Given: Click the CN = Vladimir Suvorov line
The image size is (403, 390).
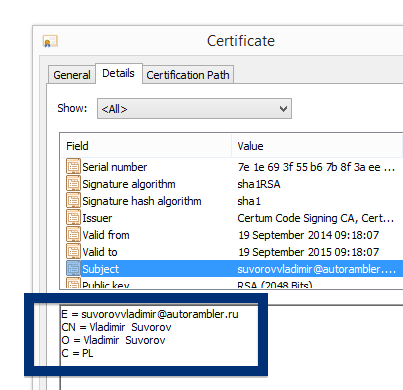Looking at the screenshot, I should point(116,327).
